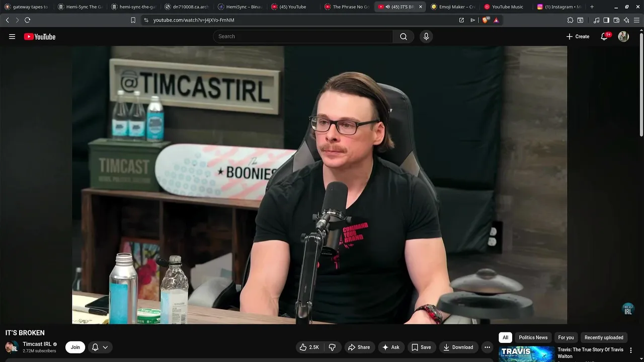
Task: Switch to YouTube Music tab
Action: (x=506, y=7)
